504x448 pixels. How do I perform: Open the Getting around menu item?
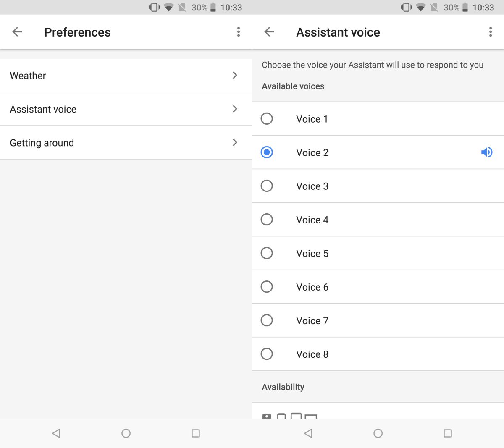pos(126,143)
